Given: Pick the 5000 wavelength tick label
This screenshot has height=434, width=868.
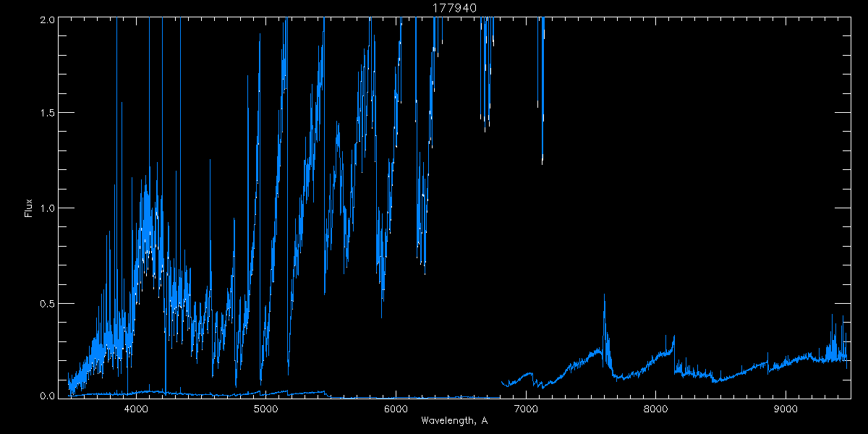Looking at the screenshot, I should coord(265,409).
